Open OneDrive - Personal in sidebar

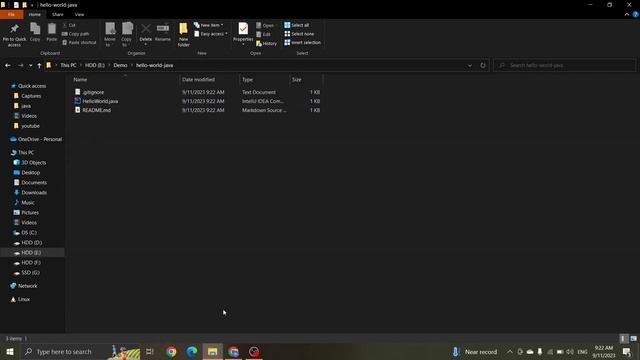tap(40, 139)
